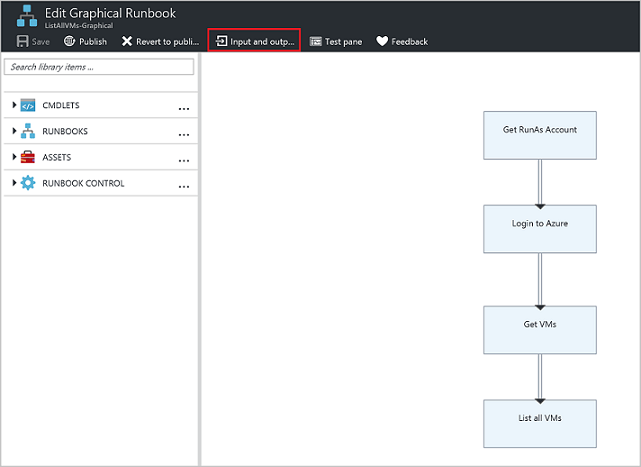This screenshot has width=641, height=467.
Task: Expand the RUNBOOKS tree node
Action: point(14,131)
